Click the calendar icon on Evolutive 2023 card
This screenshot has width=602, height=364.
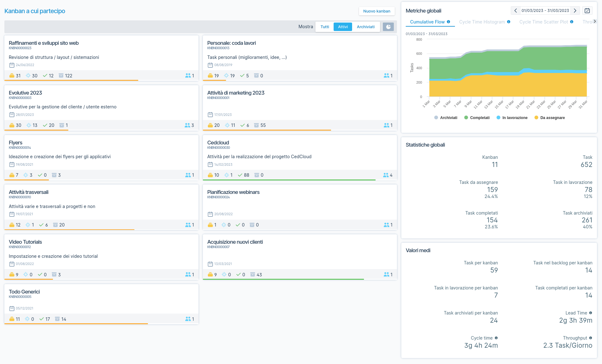point(12,115)
